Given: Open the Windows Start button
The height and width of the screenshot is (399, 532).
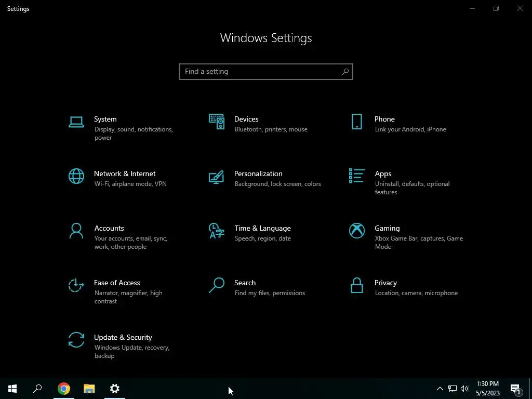Looking at the screenshot, I should (12, 389).
